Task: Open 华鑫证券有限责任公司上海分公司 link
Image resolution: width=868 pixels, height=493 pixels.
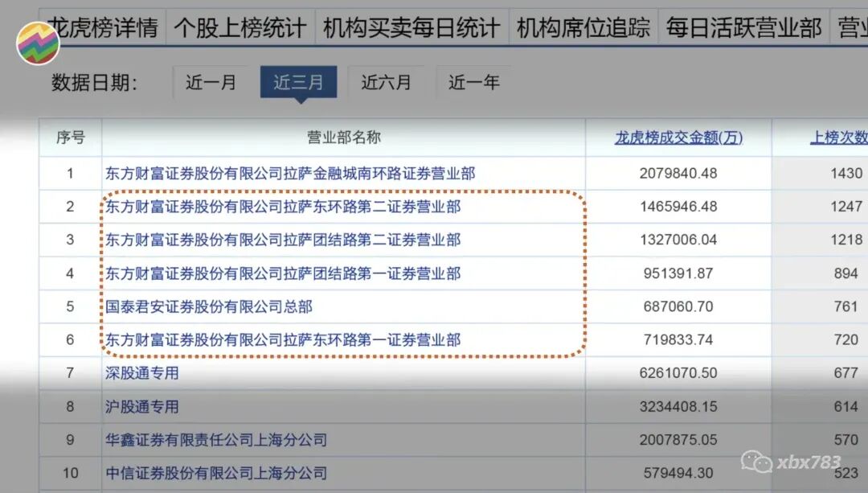Action: 216,440
